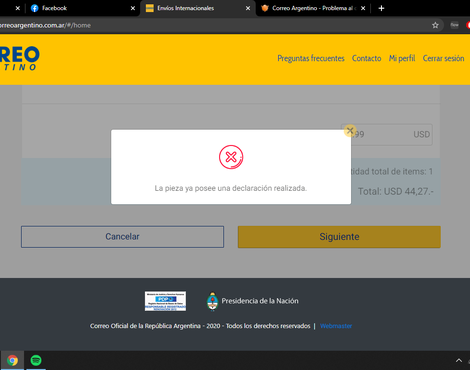The height and width of the screenshot is (370, 470).
Task: Open Chrome from the taskbar
Action: click(x=12, y=360)
